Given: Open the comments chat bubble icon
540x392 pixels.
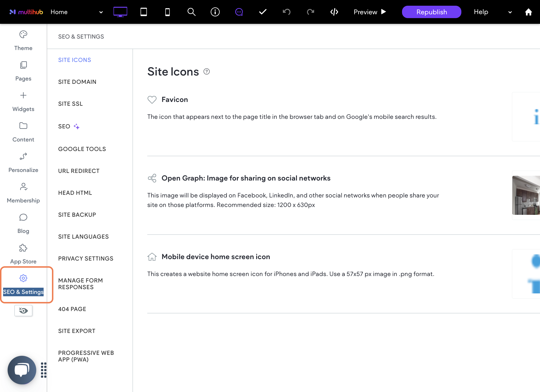Looking at the screenshot, I should point(239,12).
